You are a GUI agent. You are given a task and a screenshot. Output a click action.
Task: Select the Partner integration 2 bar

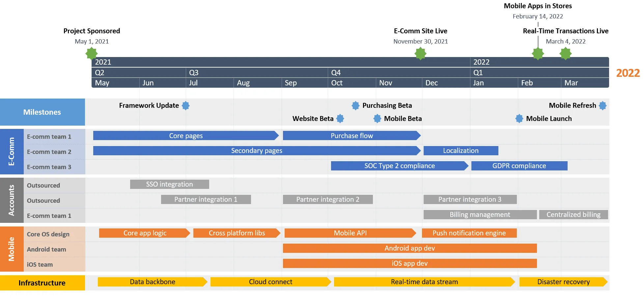tap(327, 199)
